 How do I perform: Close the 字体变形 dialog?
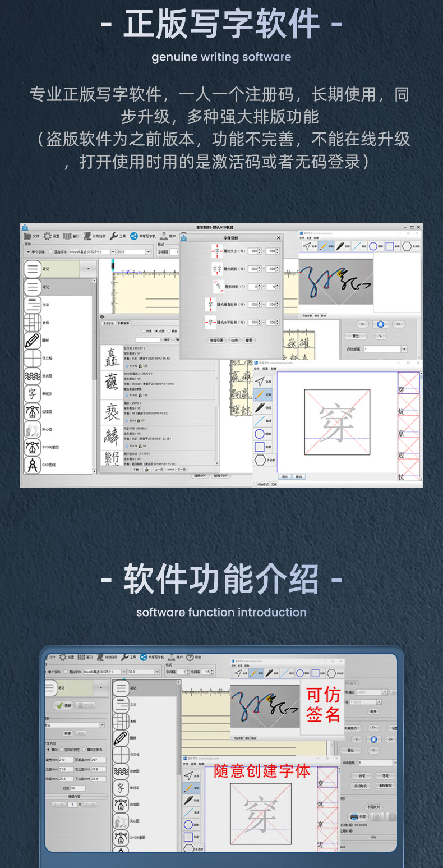[279, 238]
